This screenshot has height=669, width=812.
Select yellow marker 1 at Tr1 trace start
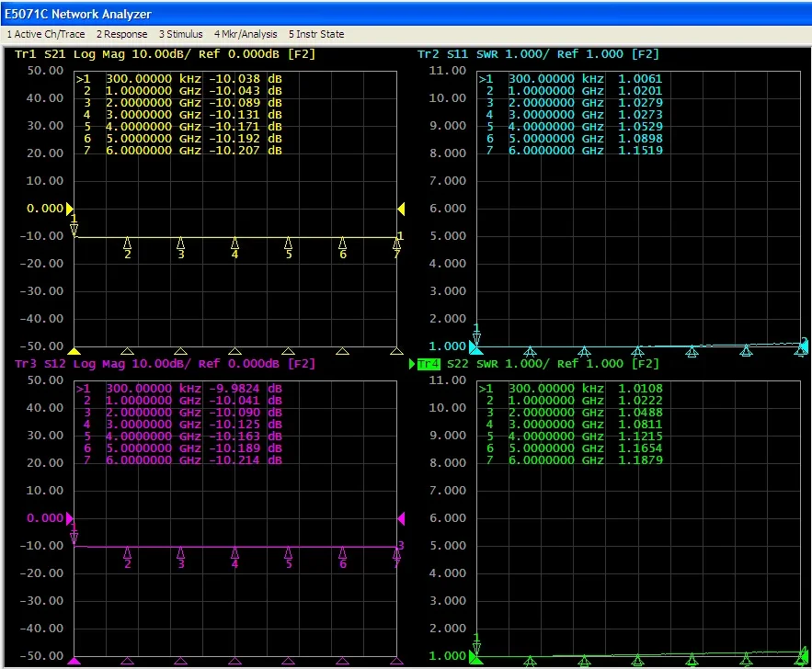pyautogui.click(x=74, y=225)
